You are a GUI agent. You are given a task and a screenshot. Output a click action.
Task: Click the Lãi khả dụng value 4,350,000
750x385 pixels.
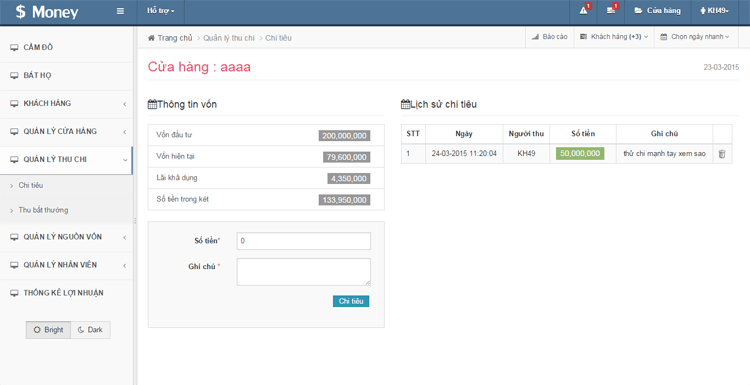(x=349, y=179)
